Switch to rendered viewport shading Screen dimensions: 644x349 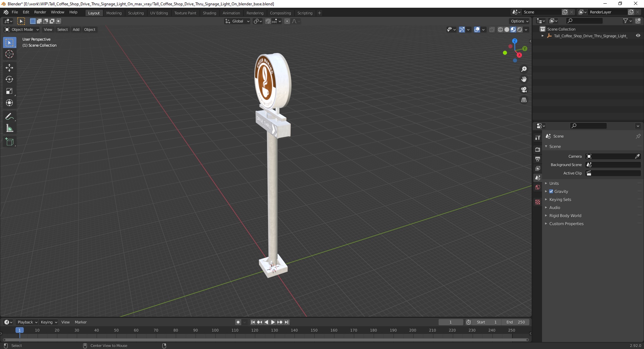pyautogui.click(x=520, y=30)
